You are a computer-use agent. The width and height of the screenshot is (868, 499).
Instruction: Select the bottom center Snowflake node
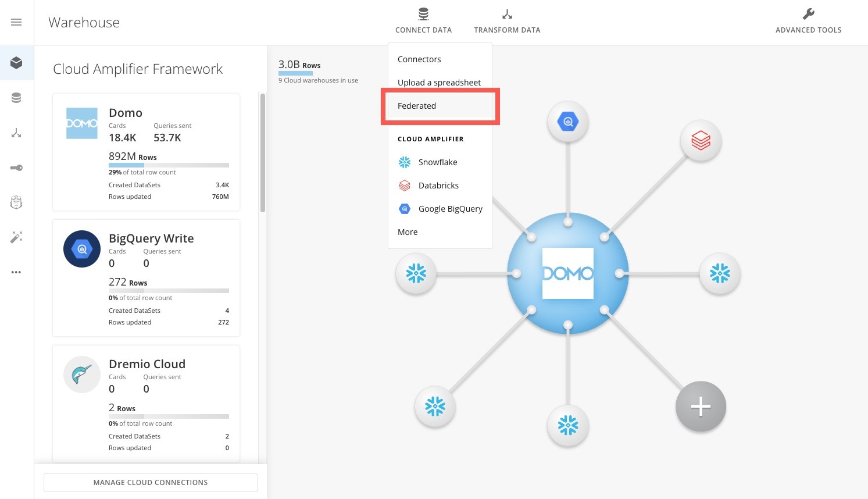pyautogui.click(x=568, y=425)
